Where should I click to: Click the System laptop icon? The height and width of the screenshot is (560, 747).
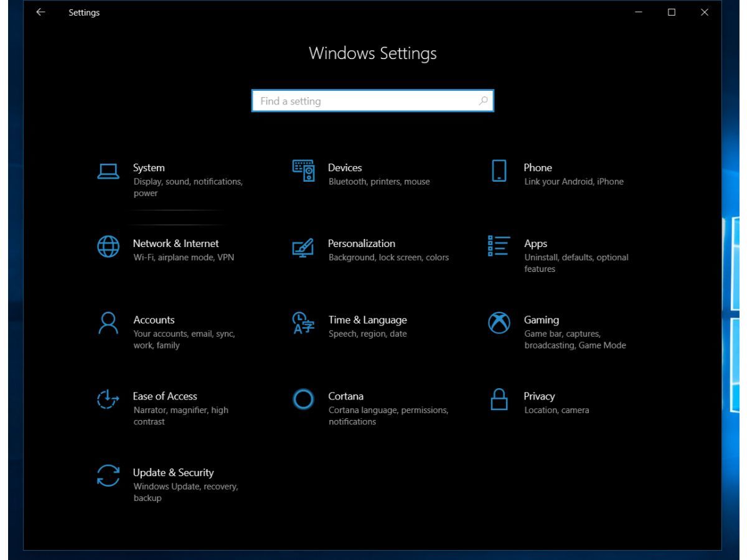coord(108,171)
